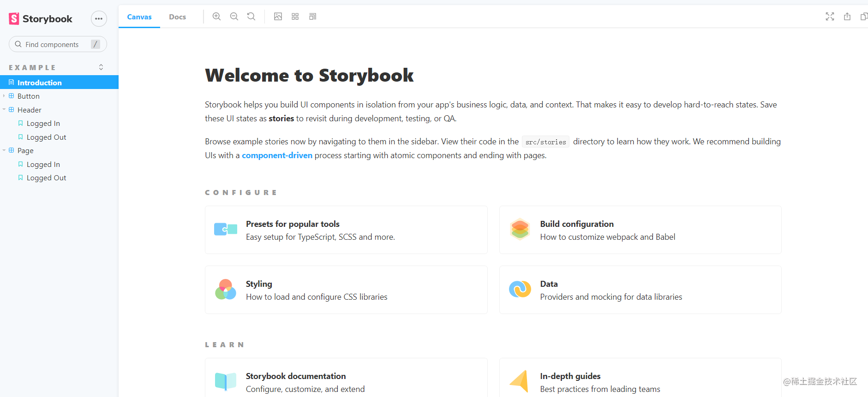Open the Logged In story under Header
Viewport: 868px width, 397px height.
[x=43, y=124]
